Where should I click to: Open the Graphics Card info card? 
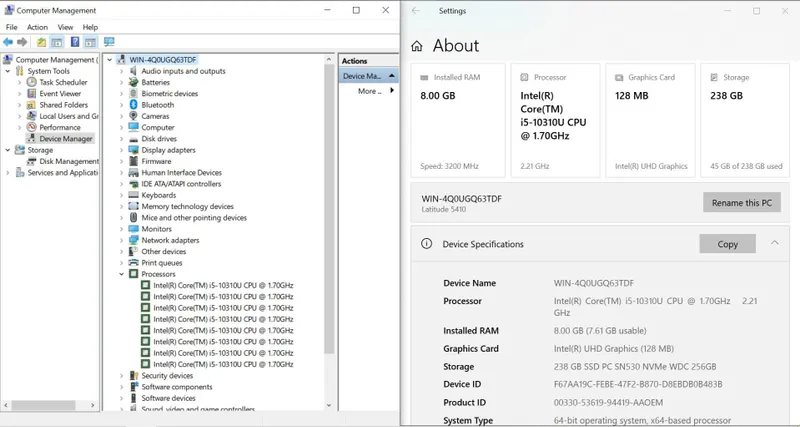[x=650, y=120]
